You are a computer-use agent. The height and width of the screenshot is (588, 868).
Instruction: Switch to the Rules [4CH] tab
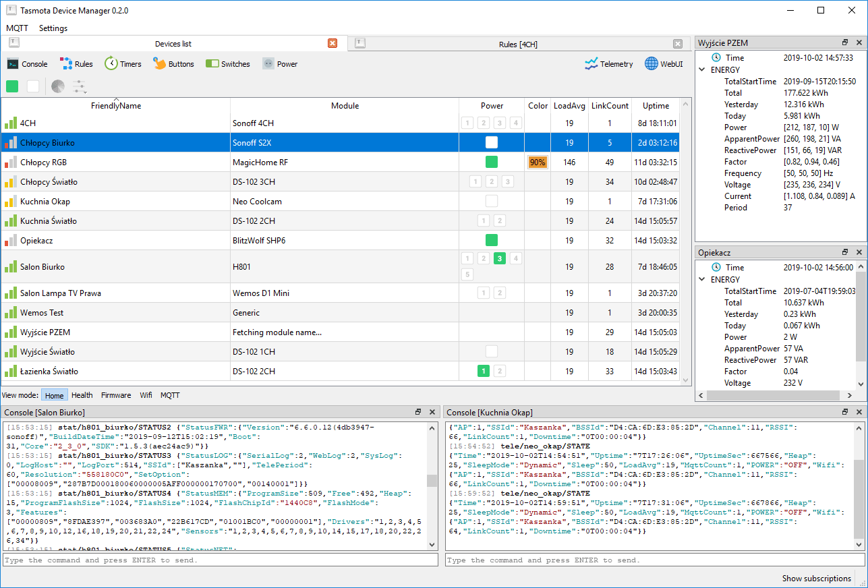(x=518, y=44)
